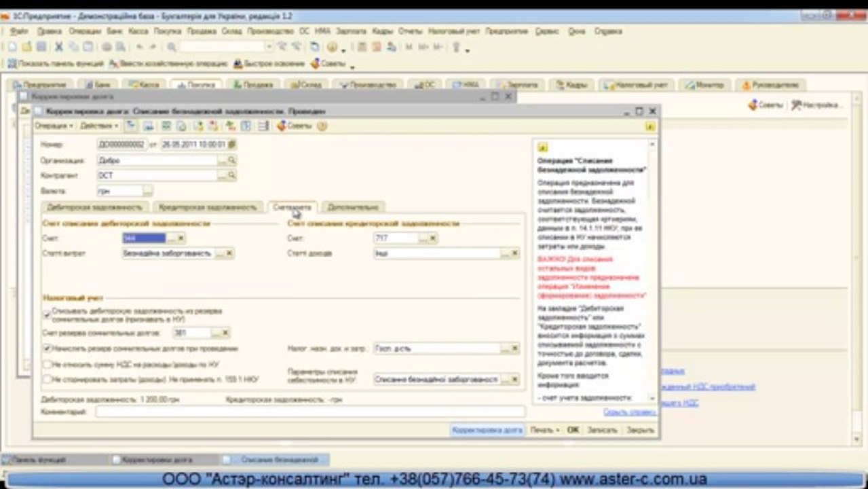Click help panel scrollbar down arrow
Viewport: 868px width, 489px height.
click(x=652, y=398)
